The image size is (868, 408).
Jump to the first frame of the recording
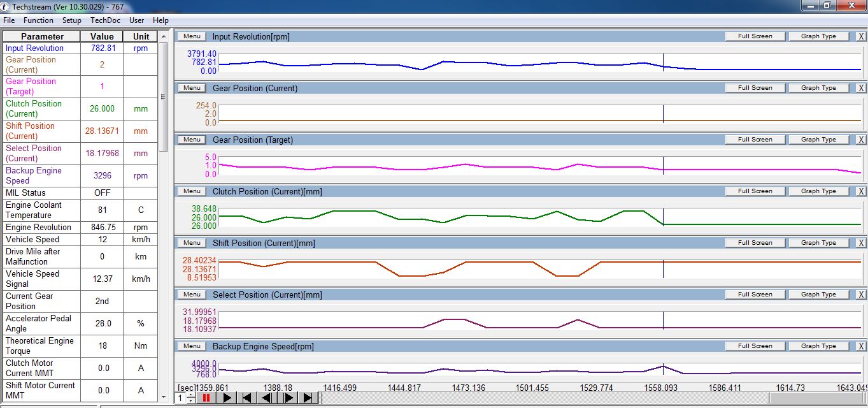point(247,398)
